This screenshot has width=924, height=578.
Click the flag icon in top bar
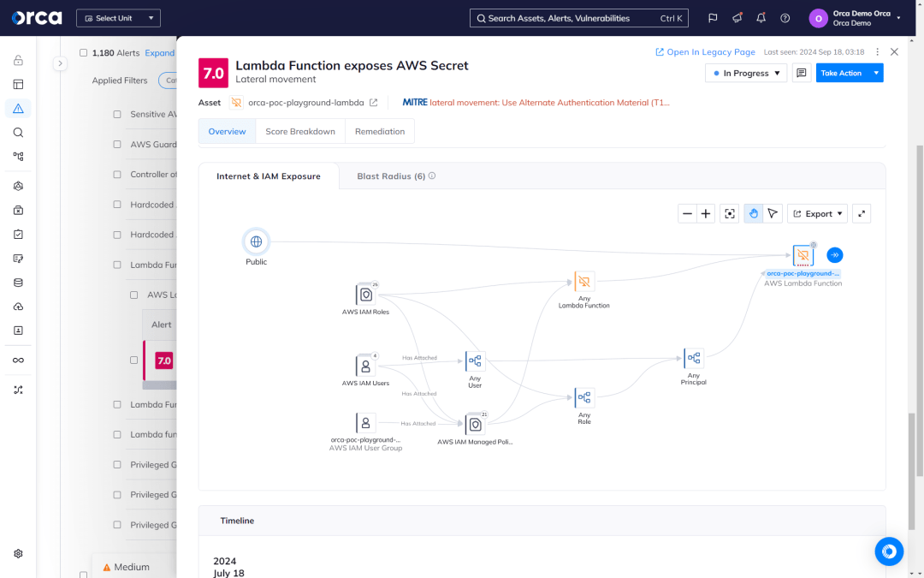tap(713, 18)
